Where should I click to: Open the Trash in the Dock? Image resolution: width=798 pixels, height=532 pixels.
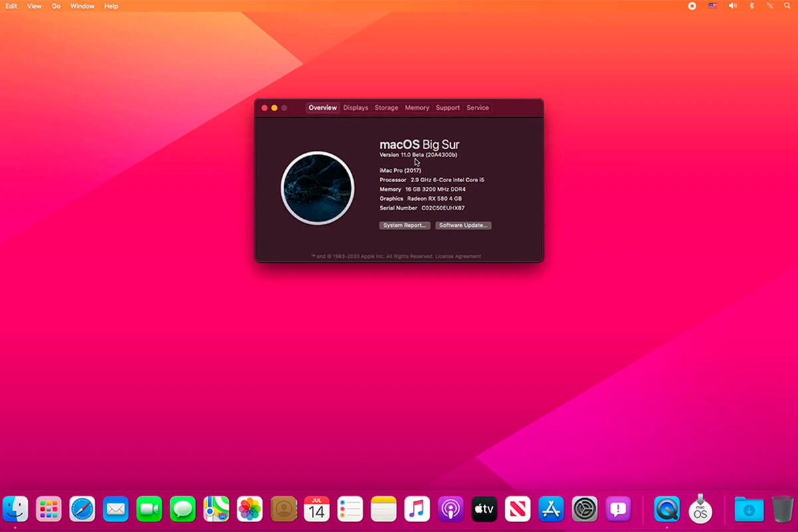(783, 509)
